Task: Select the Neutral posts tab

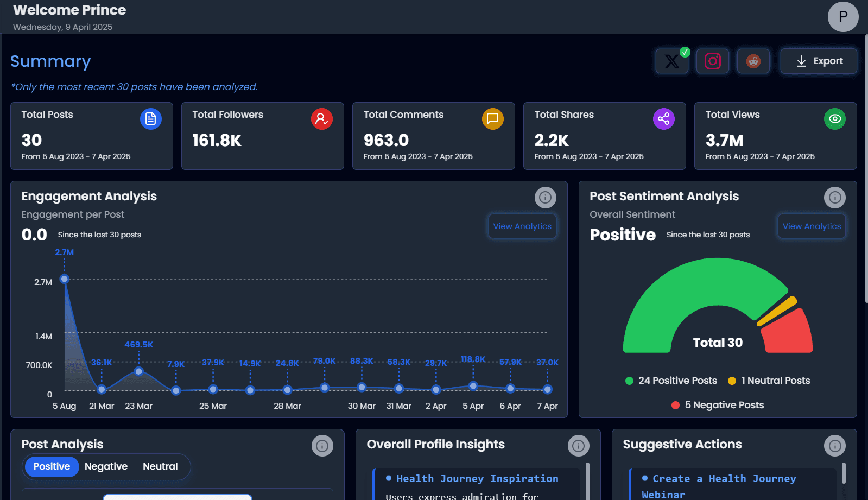Action: tap(160, 466)
